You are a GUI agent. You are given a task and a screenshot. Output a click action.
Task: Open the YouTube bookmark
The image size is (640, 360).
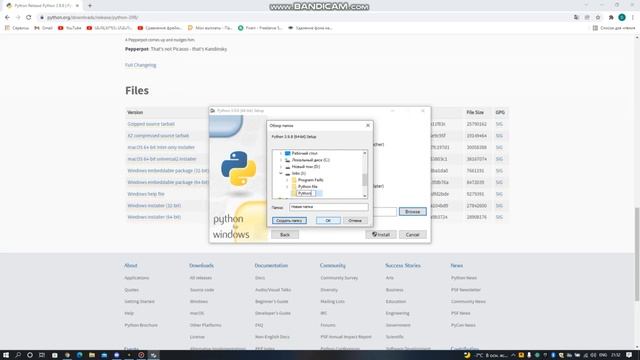pos(70,28)
